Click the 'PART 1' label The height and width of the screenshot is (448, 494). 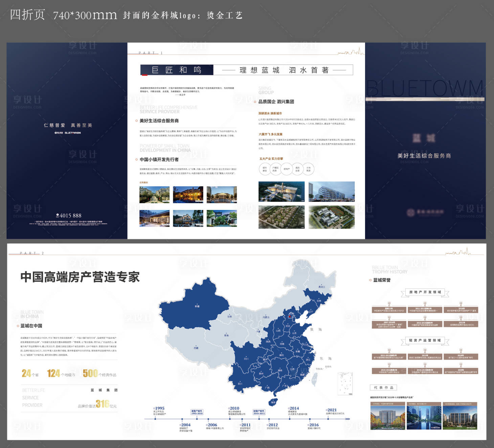(151, 53)
